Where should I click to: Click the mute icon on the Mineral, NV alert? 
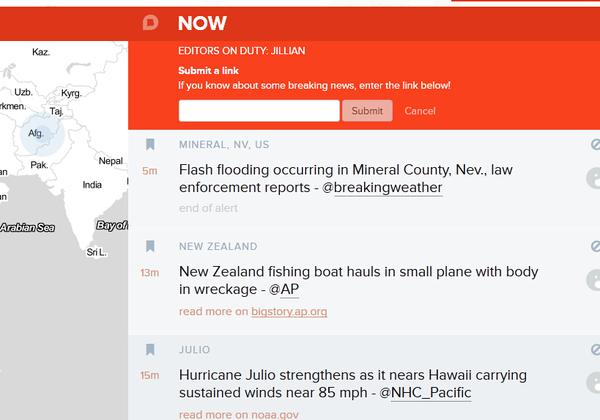click(595, 145)
